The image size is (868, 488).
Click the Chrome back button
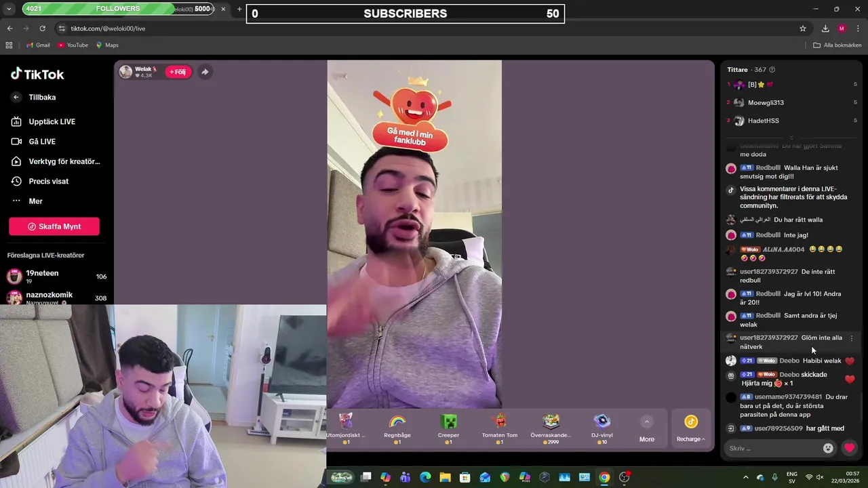(9, 28)
